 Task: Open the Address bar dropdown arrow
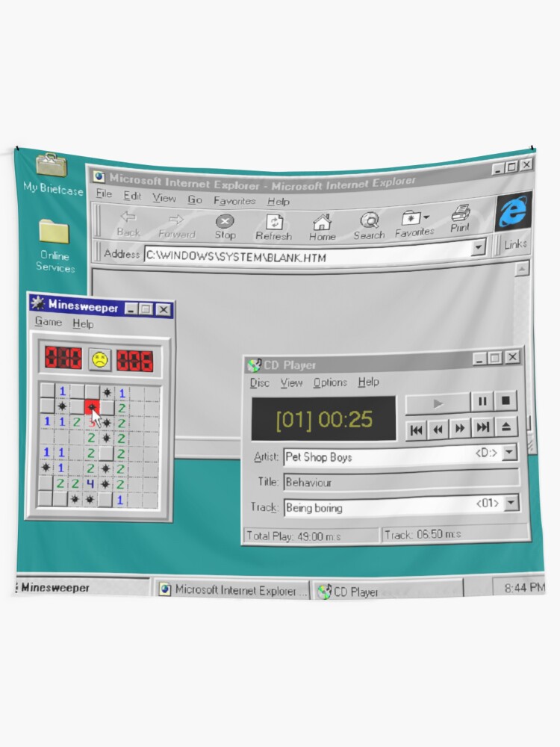pyautogui.click(x=479, y=248)
